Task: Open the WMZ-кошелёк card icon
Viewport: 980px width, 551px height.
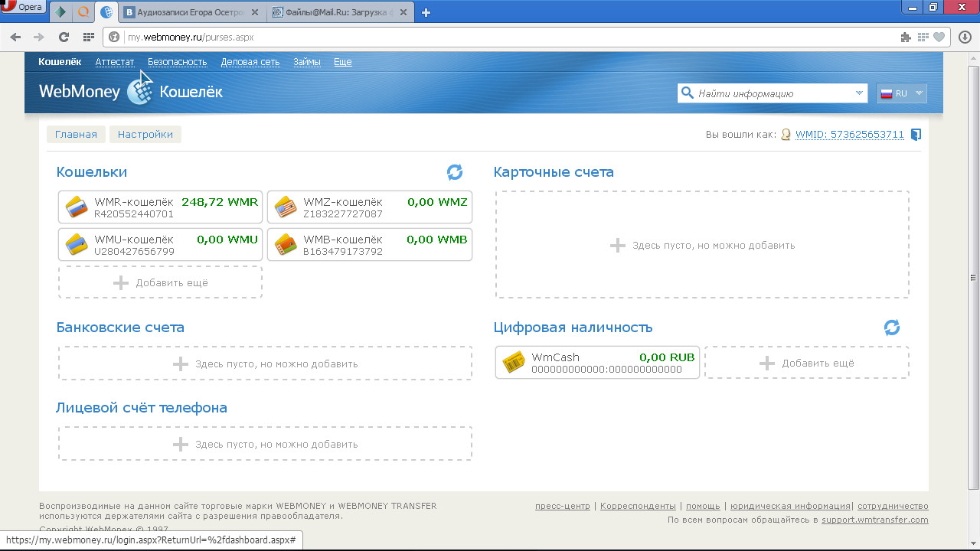Action: point(286,207)
